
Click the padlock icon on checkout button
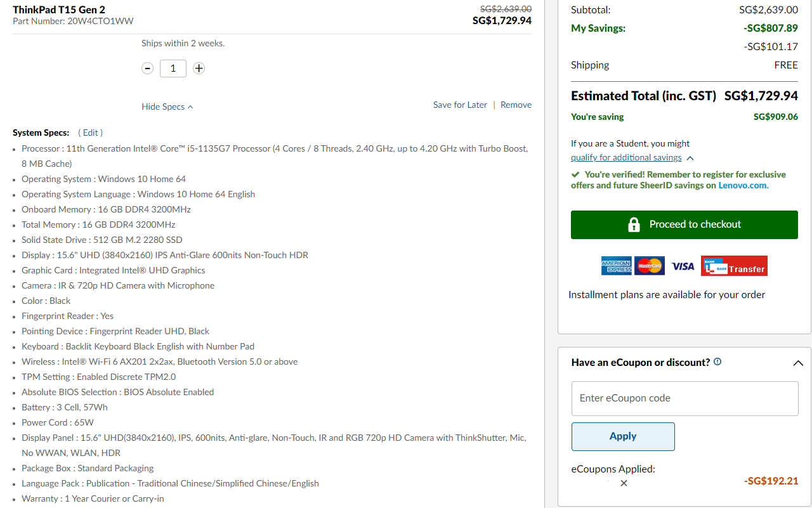[633, 225]
